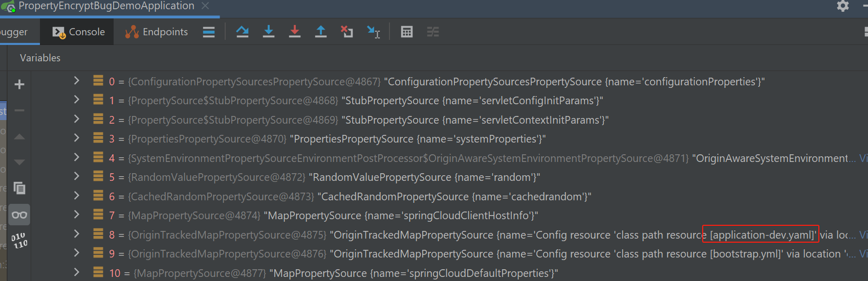
Task: Click the Show Execution Point lines icon
Action: point(209,32)
